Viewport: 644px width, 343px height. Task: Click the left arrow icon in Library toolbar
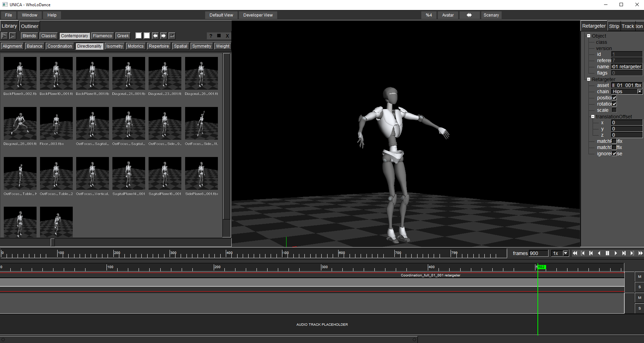(155, 36)
